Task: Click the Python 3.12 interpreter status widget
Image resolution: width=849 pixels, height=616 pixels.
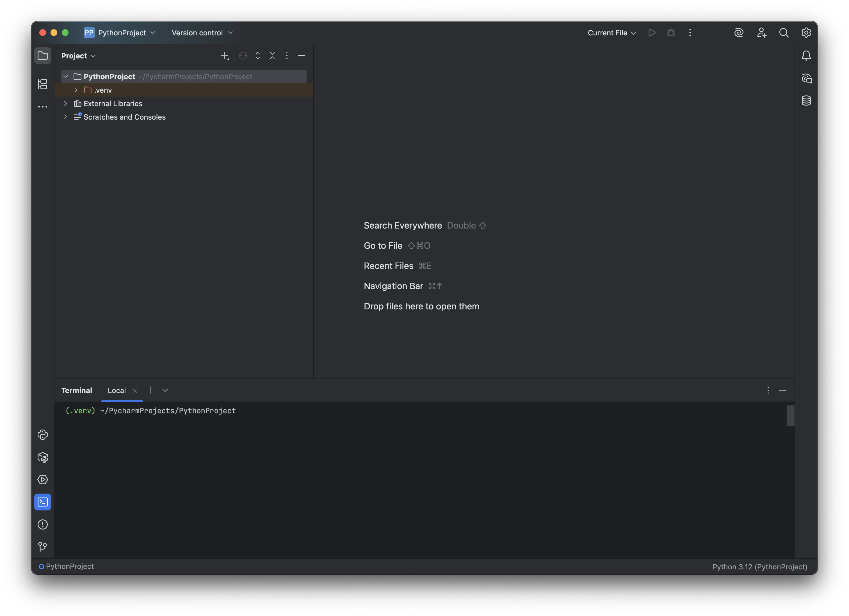Action: (759, 567)
